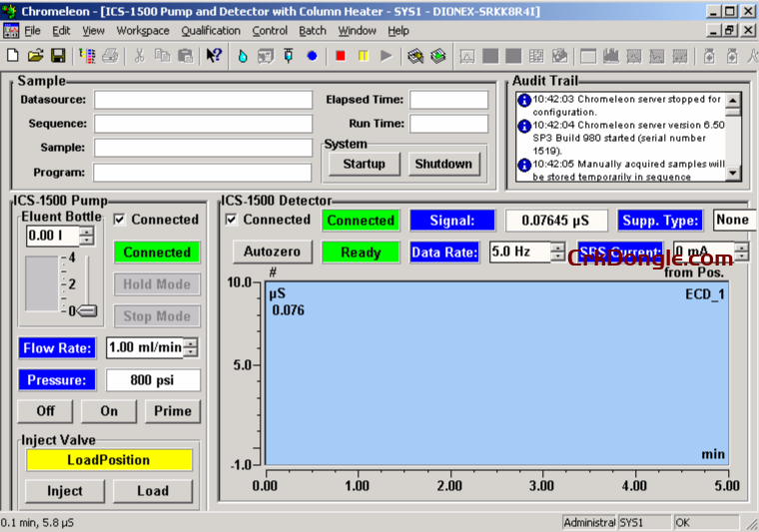Click the Save floppy disk icon

pyautogui.click(x=58, y=56)
